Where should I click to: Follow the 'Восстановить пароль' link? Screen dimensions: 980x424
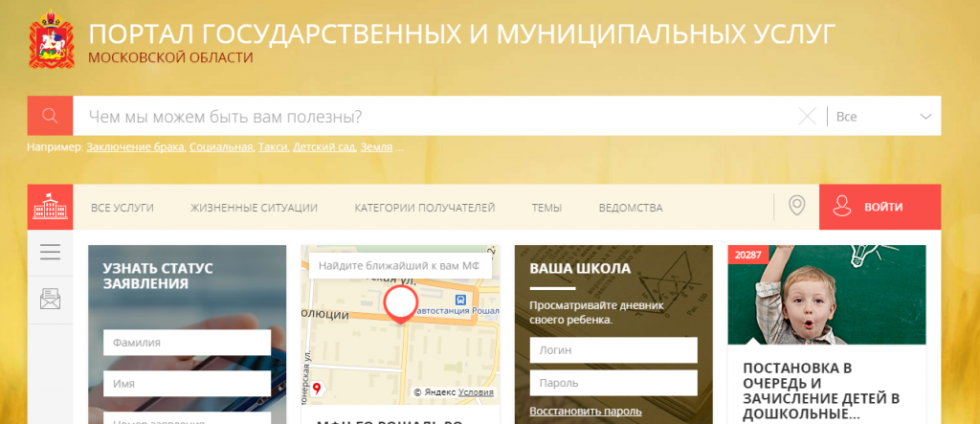coord(585,412)
